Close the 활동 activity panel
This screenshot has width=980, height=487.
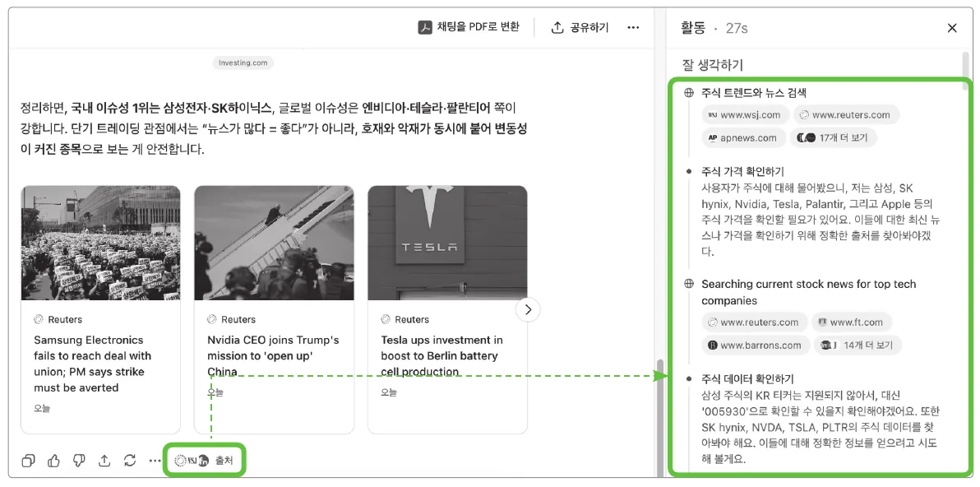pyautogui.click(x=952, y=28)
